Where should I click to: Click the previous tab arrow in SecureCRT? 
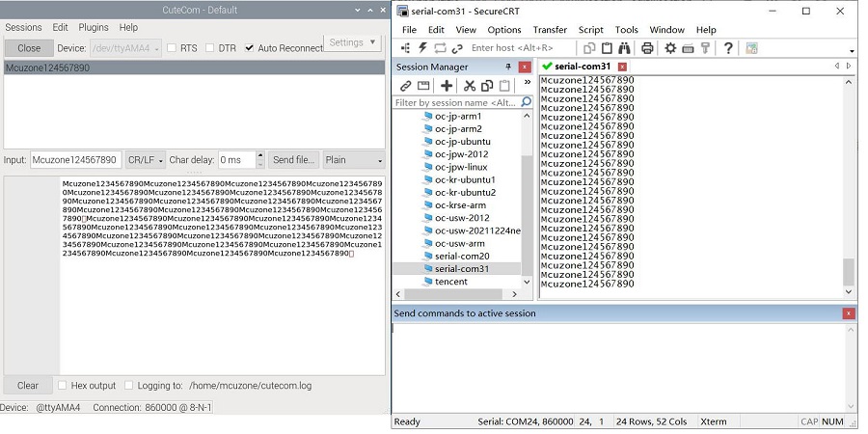pyautogui.click(x=836, y=66)
